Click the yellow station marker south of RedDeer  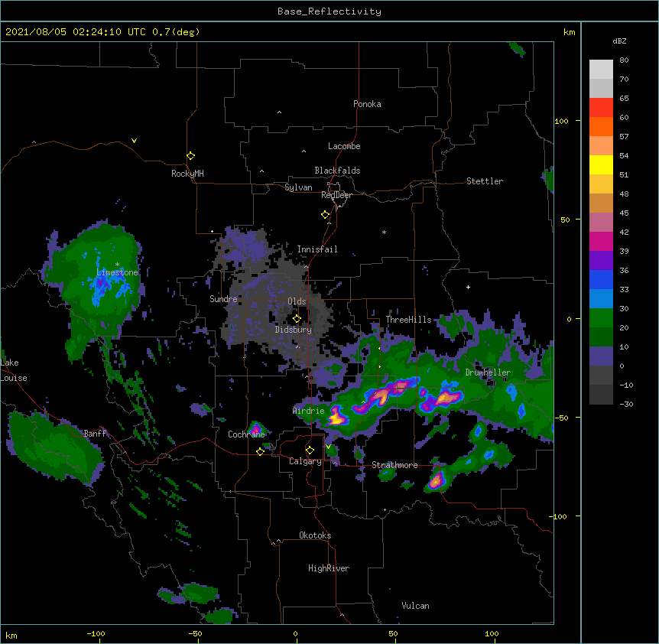coord(325,215)
